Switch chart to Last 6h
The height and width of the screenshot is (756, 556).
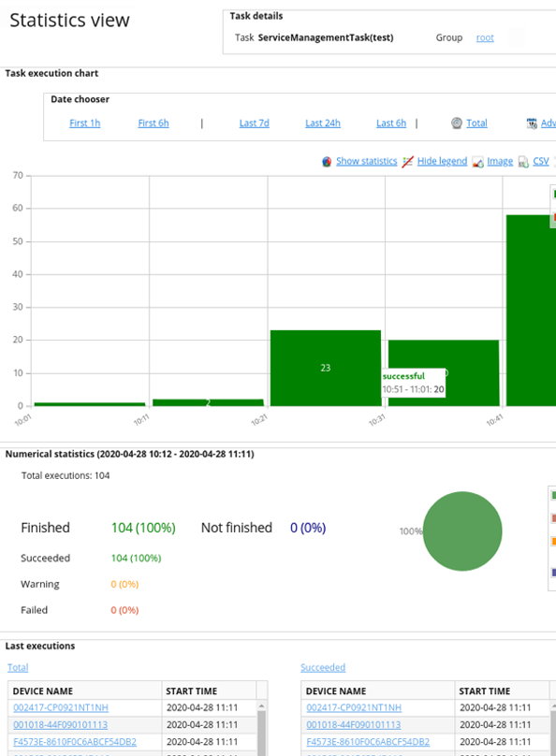tap(391, 123)
